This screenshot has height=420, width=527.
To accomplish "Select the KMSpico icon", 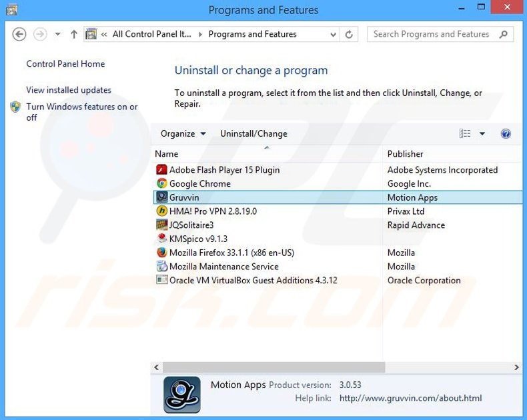I will (x=161, y=239).
